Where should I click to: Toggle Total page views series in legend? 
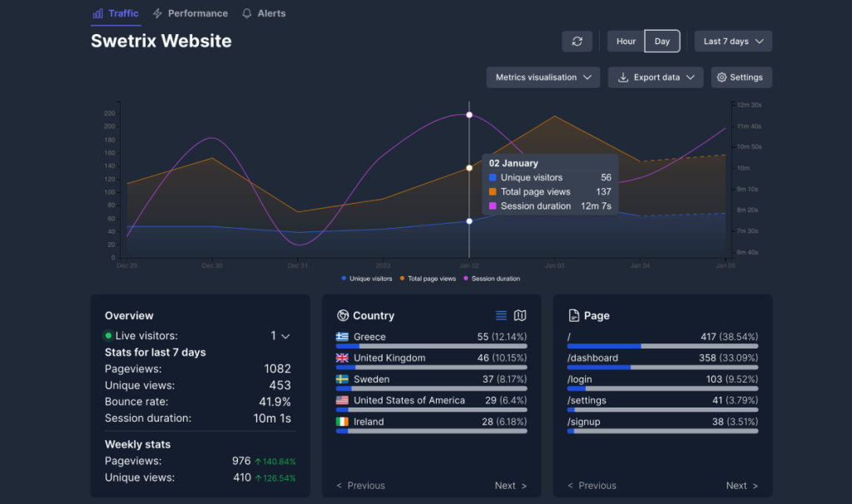click(x=428, y=279)
